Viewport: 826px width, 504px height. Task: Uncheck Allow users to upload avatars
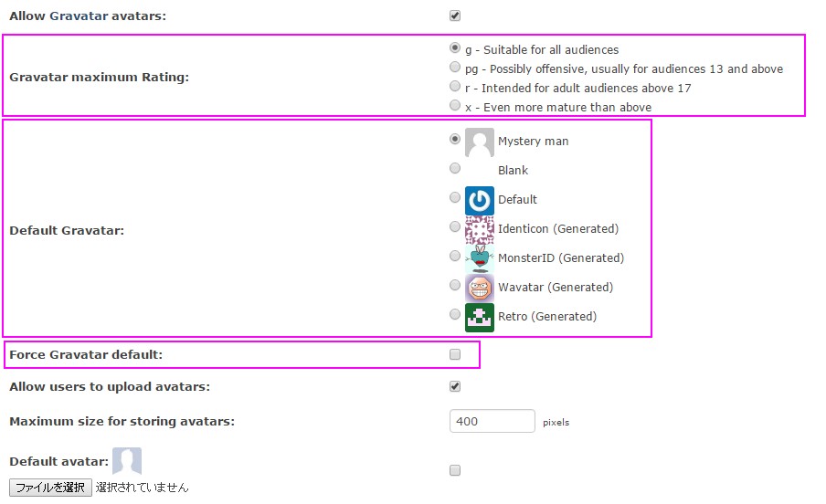tap(455, 386)
